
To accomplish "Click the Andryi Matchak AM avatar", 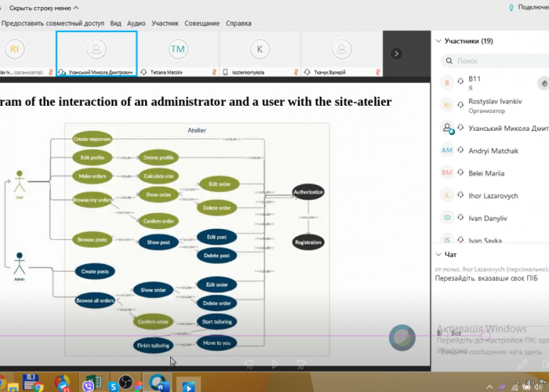I will [447, 151].
